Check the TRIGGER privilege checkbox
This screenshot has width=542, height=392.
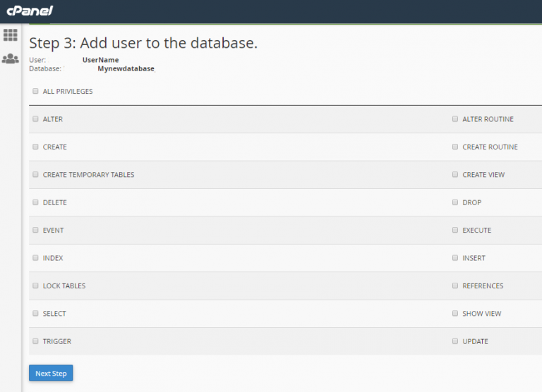35,341
